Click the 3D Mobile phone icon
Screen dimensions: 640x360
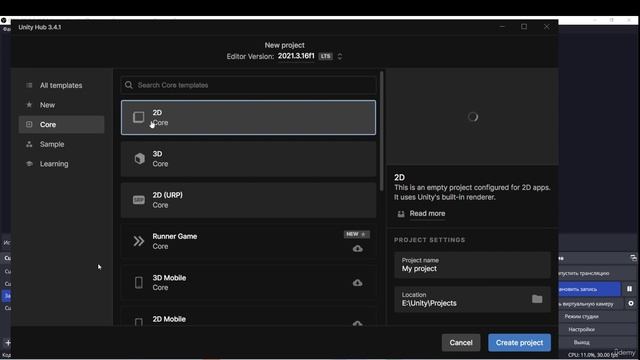pos(139,282)
